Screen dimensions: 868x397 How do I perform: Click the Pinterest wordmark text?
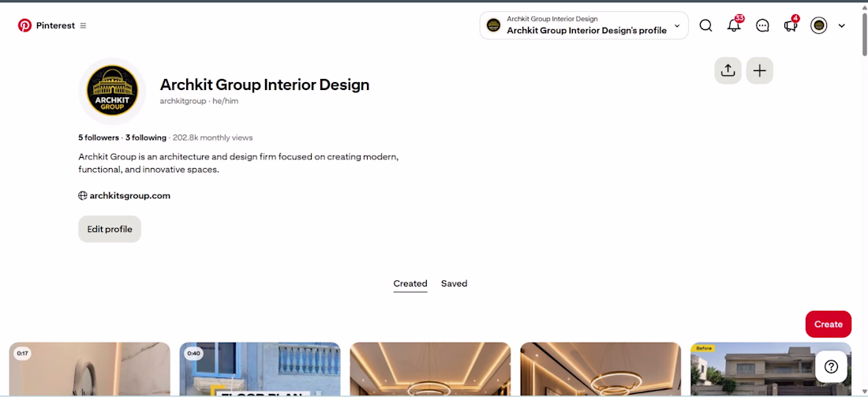point(55,25)
